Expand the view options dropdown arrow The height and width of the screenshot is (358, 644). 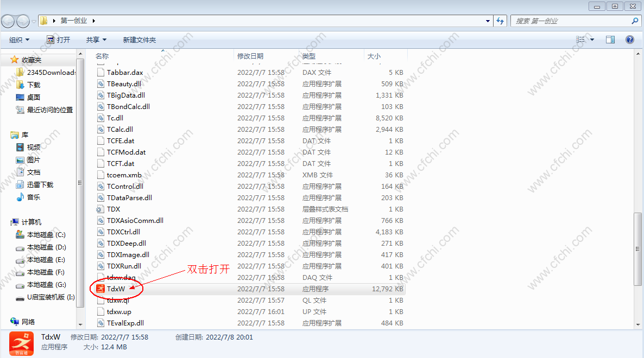(x=592, y=40)
